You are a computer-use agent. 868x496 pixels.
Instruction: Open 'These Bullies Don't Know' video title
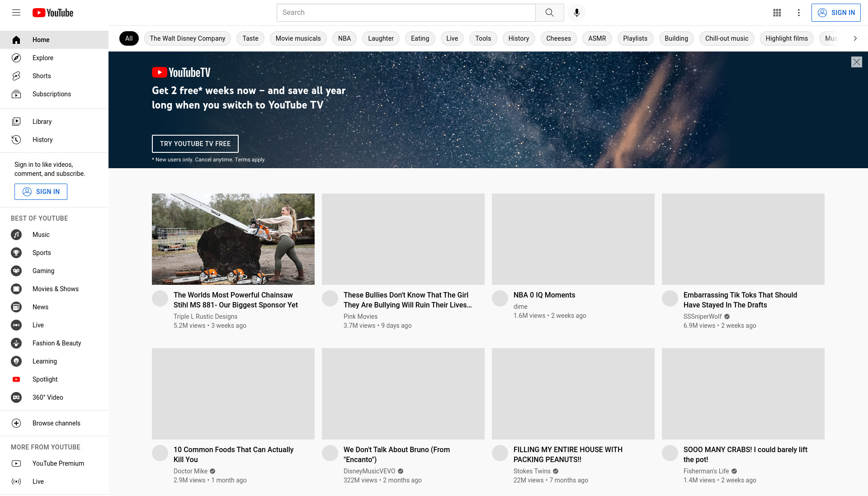[x=408, y=300]
